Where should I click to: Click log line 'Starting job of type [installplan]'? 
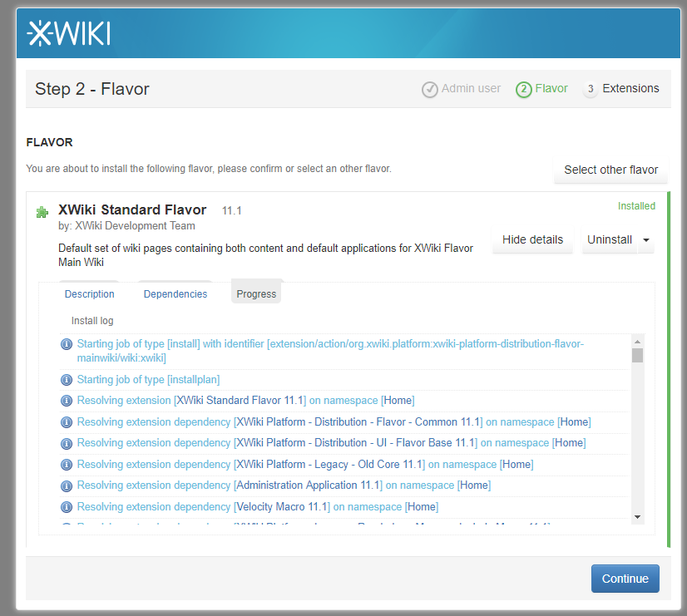coord(149,380)
